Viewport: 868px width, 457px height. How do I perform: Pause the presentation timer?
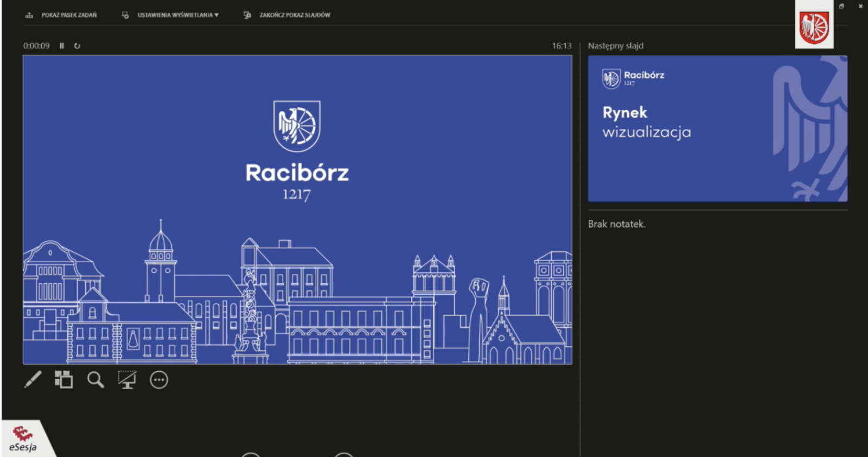coord(62,46)
